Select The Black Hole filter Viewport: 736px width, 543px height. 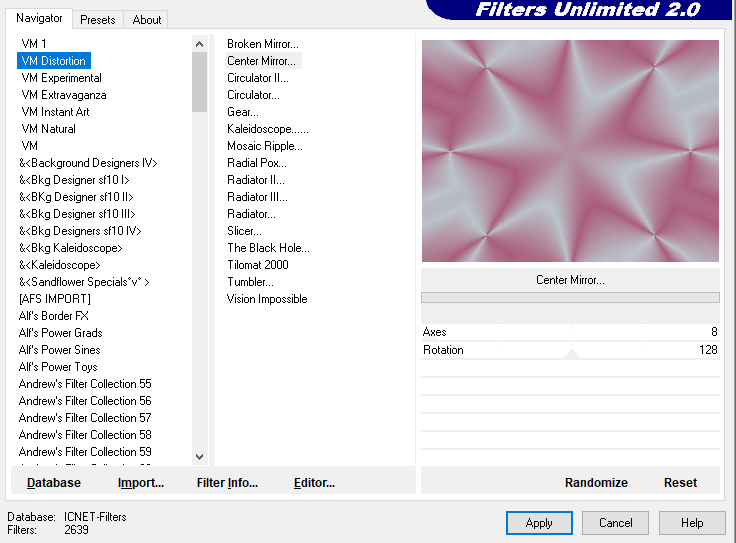[268, 248]
